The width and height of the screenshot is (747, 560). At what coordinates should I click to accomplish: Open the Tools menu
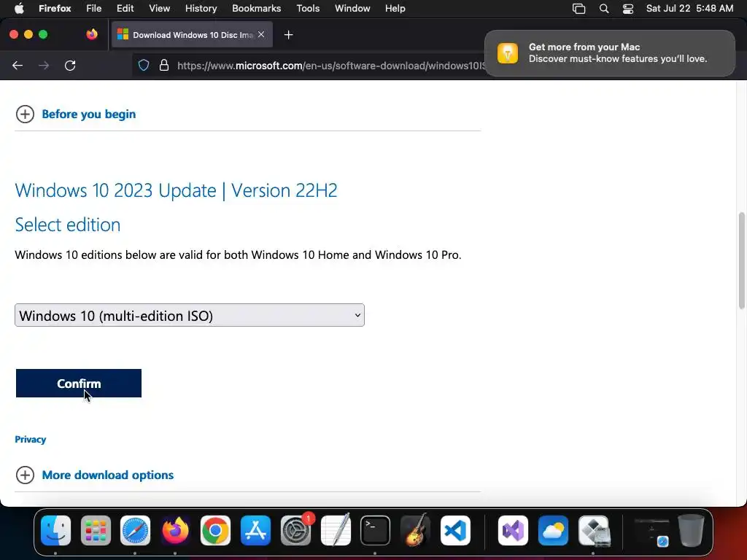tap(308, 9)
